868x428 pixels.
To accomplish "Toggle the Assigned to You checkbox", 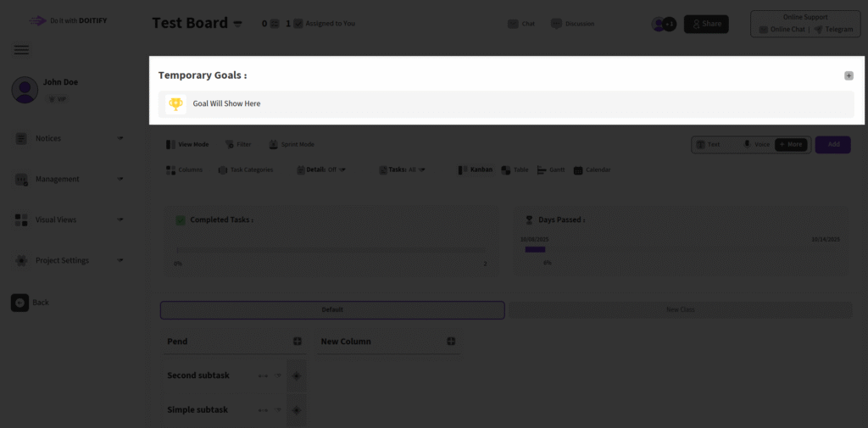I will point(298,24).
